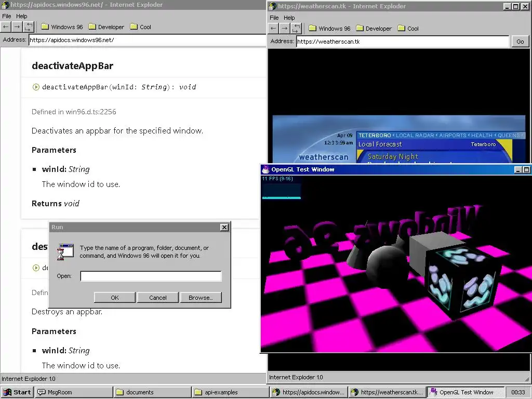Click Browse button in Run dialog

(201, 298)
